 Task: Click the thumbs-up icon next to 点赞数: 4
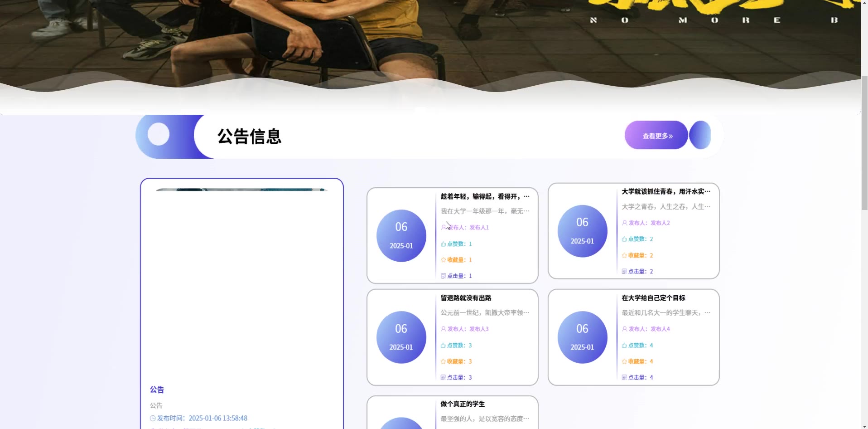tap(624, 346)
